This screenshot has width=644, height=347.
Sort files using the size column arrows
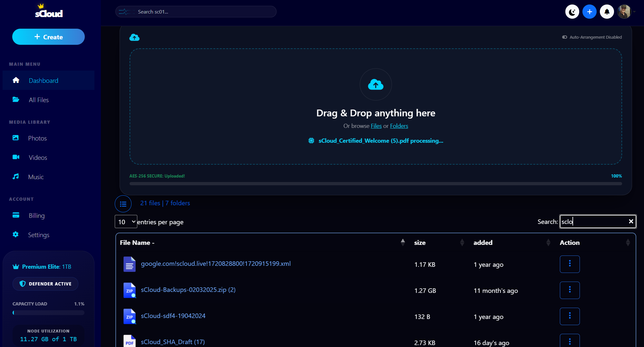coord(462,242)
